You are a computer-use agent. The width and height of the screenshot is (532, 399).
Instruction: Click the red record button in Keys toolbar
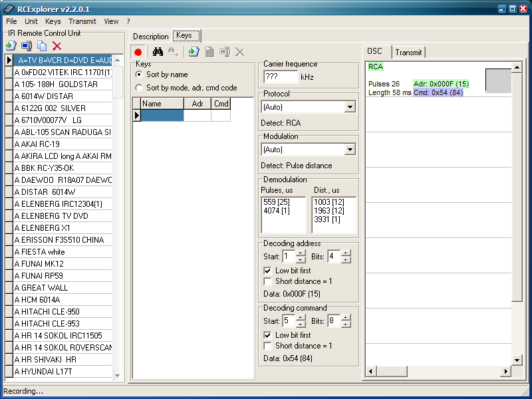click(138, 52)
